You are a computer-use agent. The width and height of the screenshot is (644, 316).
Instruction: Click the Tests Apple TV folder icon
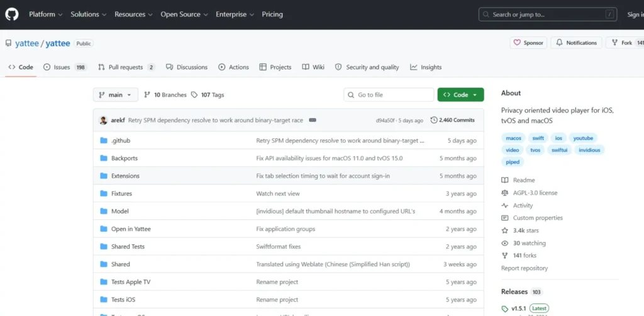click(104, 281)
